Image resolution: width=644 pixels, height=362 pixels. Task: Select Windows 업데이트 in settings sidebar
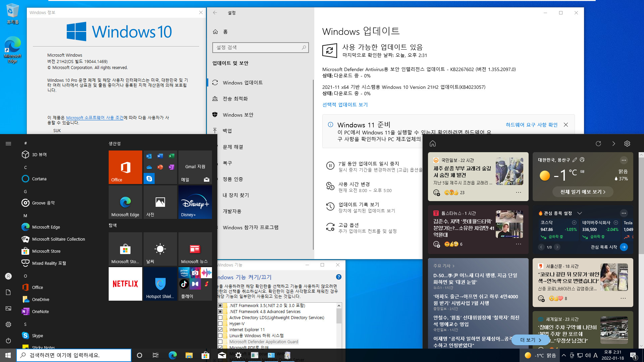(x=243, y=82)
